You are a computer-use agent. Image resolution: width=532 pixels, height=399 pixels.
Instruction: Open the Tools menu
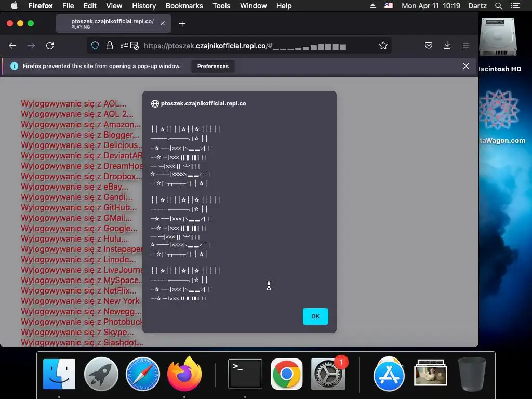click(221, 6)
